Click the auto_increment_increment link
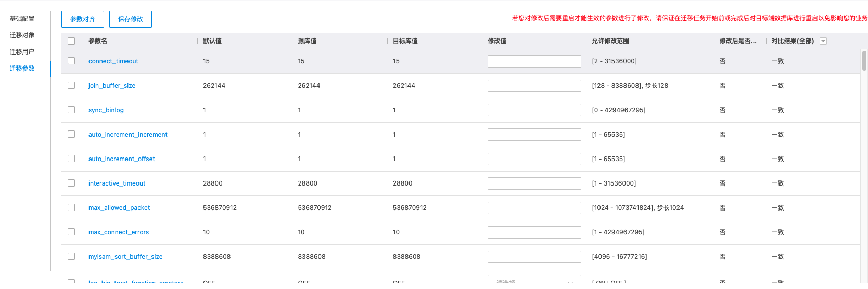Screen dimensions: 868x289 128,135
